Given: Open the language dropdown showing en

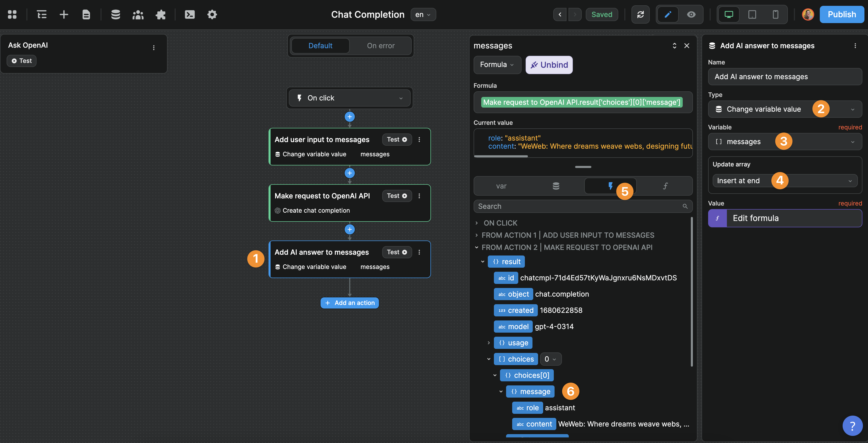Looking at the screenshot, I should [x=423, y=14].
